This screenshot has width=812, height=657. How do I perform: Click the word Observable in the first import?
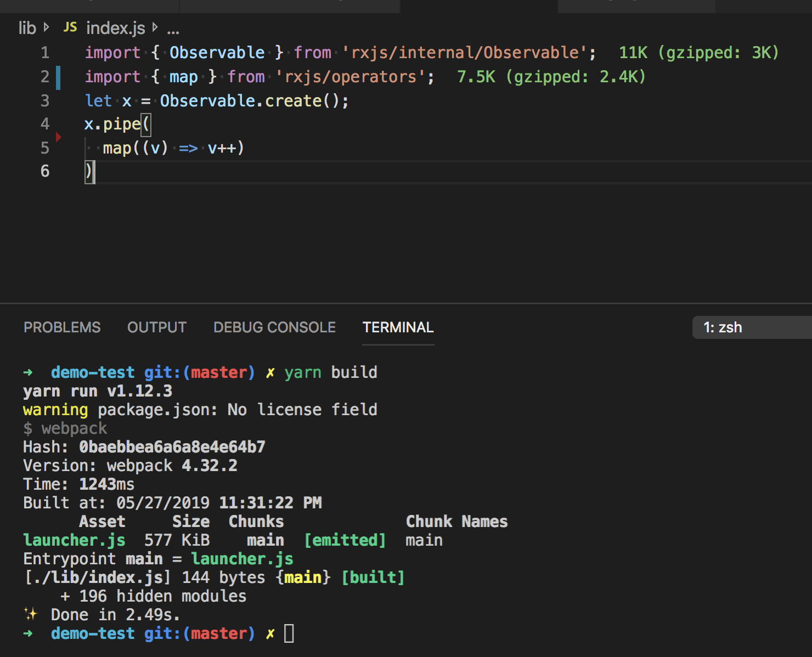click(x=217, y=53)
